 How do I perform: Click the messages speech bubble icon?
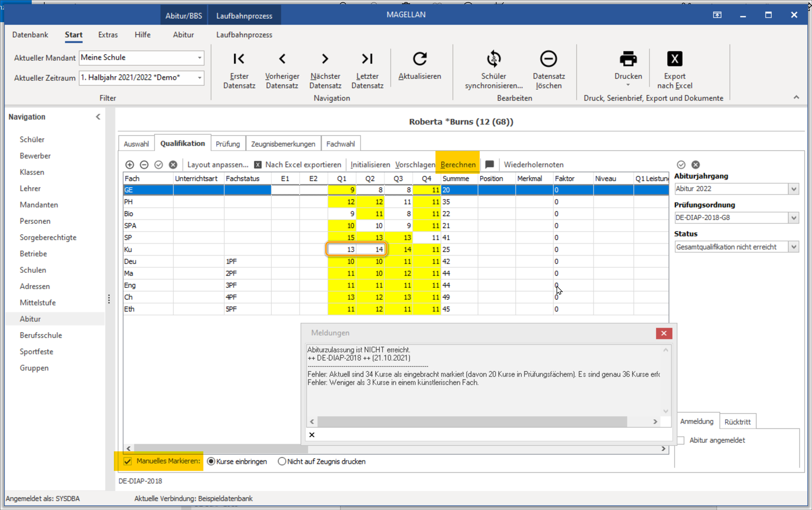point(490,164)
